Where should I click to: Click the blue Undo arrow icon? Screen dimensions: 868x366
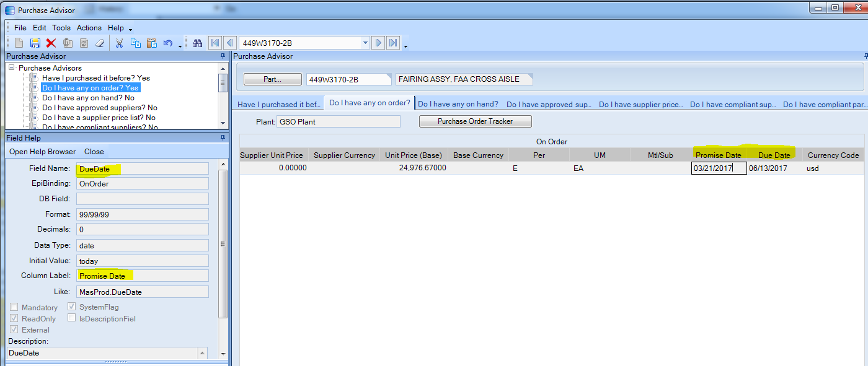pos(168,43)
